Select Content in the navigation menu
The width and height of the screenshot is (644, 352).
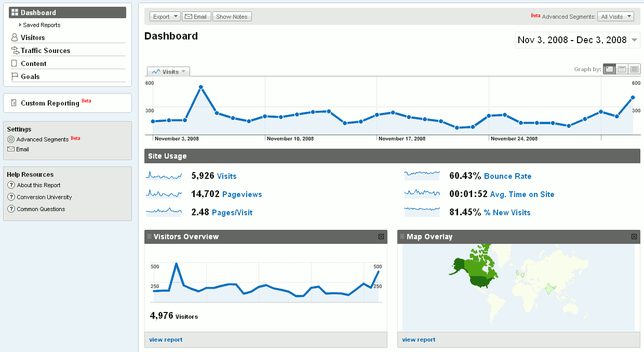tap(34, 63)
